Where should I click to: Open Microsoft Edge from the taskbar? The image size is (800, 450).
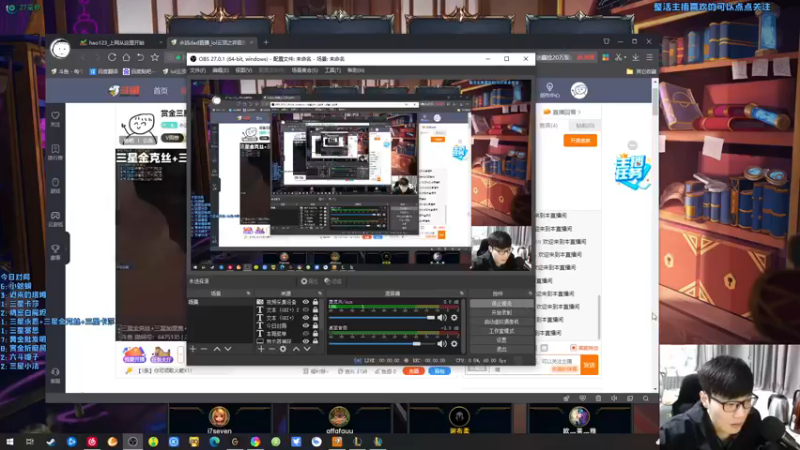[x=214, y=442]
